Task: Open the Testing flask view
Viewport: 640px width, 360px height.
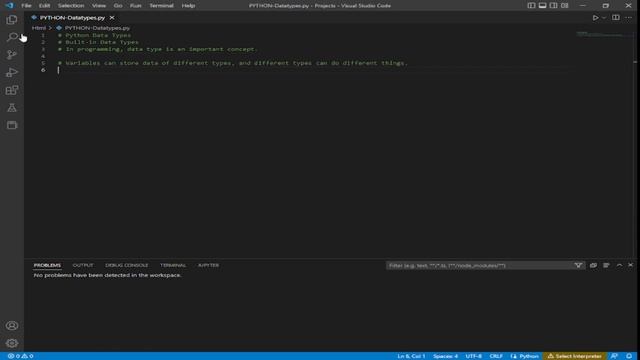Action: click(12, 107)
